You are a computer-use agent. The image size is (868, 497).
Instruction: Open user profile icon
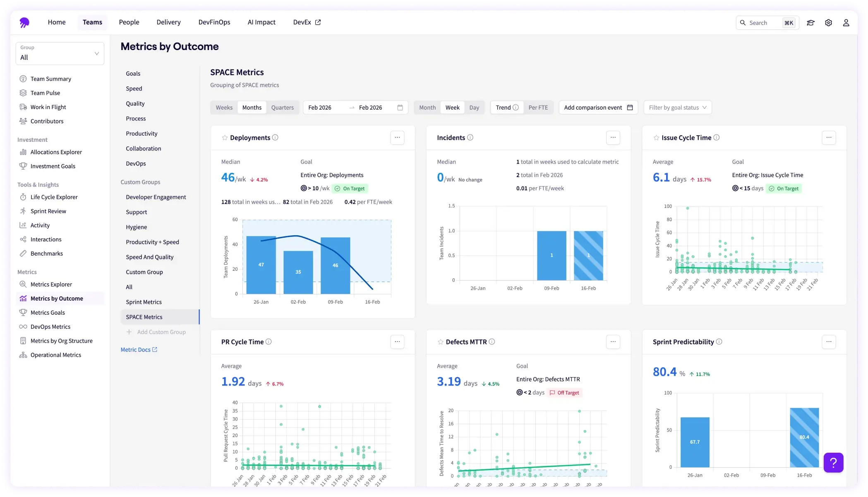click(846, 23)
